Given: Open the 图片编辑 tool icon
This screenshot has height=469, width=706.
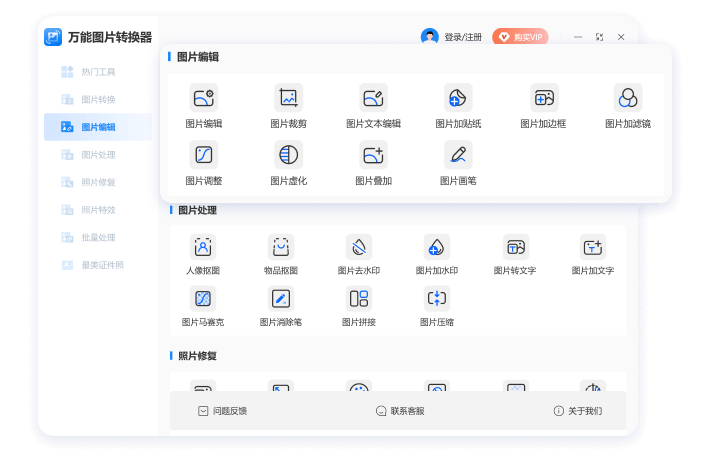Looking at the screenshot, I should tap(204, 98).
